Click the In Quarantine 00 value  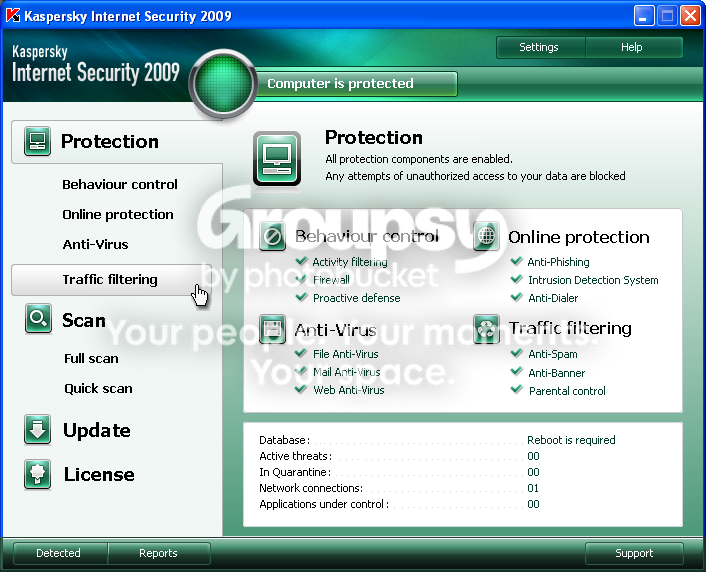pos(533,472)
